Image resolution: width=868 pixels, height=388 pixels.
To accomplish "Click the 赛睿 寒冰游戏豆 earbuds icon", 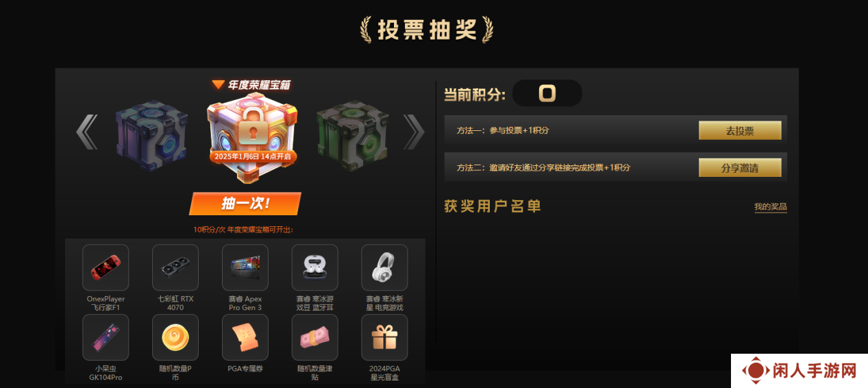I will (315, 267).
